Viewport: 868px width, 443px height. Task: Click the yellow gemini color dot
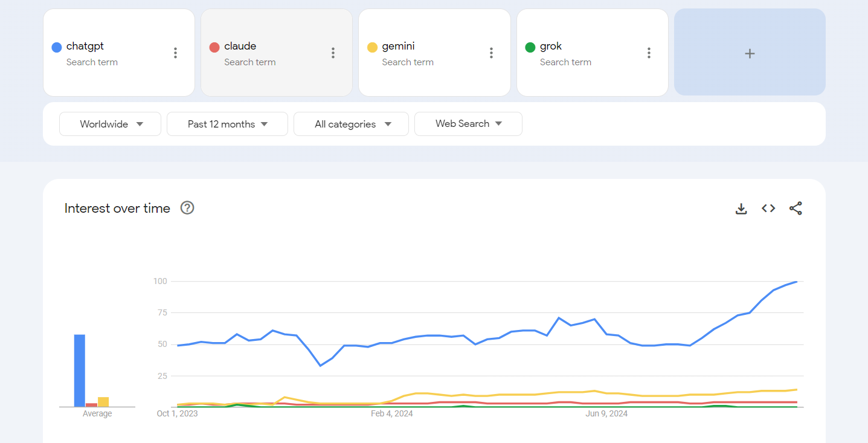[373, 47]
